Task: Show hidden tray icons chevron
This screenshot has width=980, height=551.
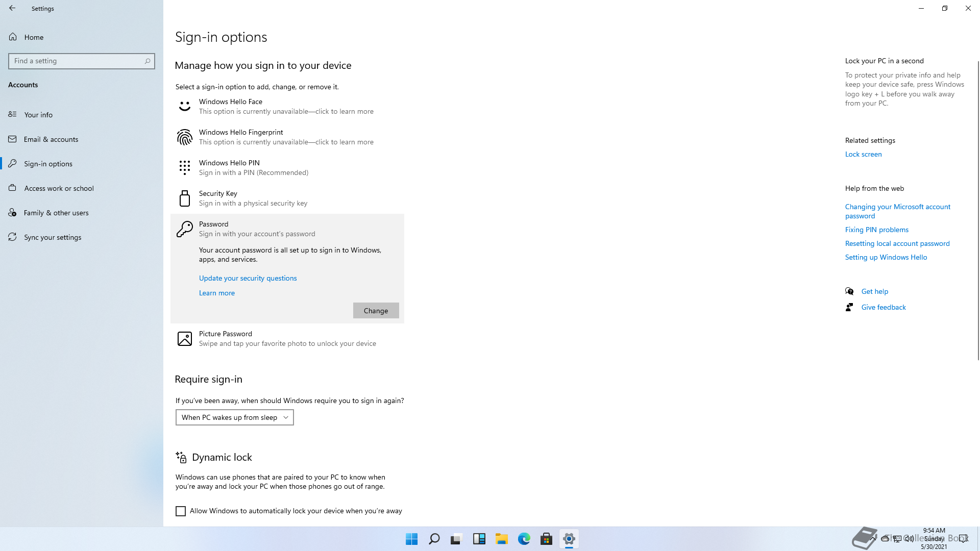Action: pyautogui.click(x=873, y=538)
